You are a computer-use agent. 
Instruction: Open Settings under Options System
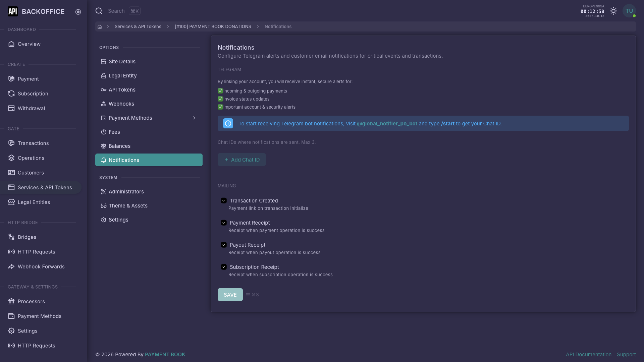tap(149, 220)
